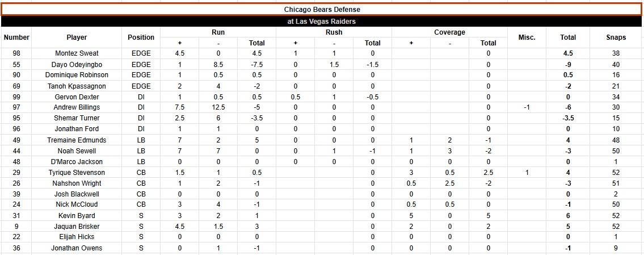Click the Position column header
Screen dimensions: 644x255
pyautogui.click(x=141, y=37)
